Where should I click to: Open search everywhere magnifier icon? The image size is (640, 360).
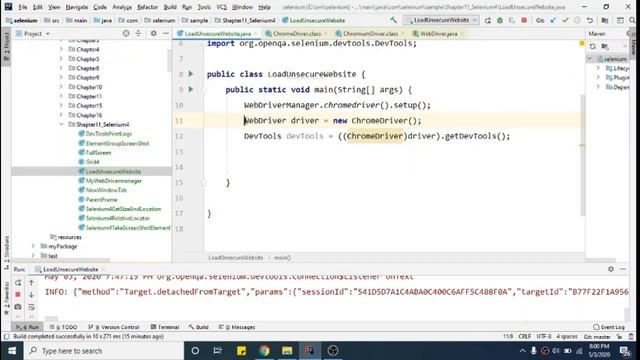pos(632,20)
